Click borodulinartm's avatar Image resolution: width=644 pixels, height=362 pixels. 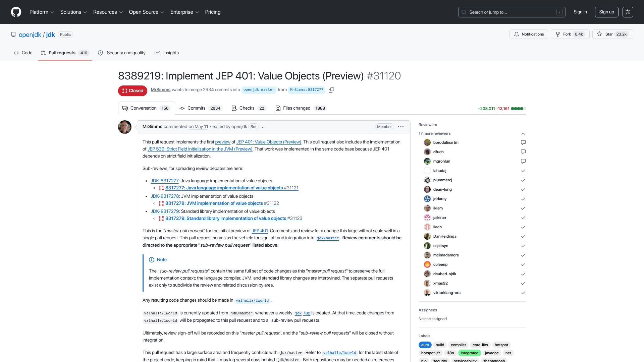point(427,142)
